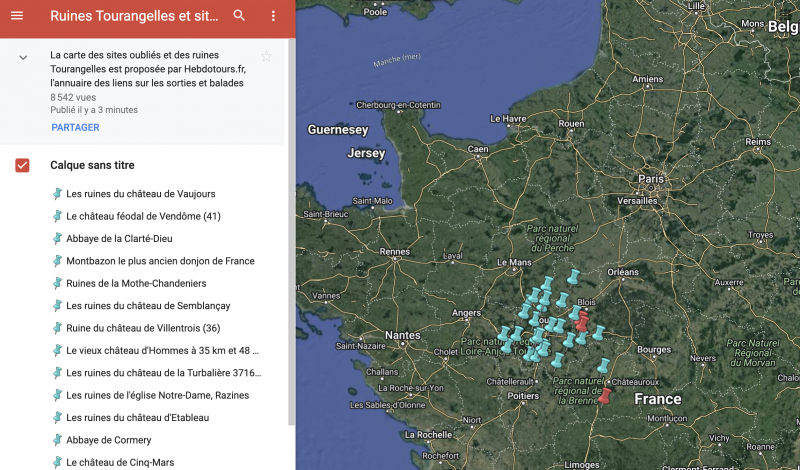Click the red marker near Châteauroux

604,395
